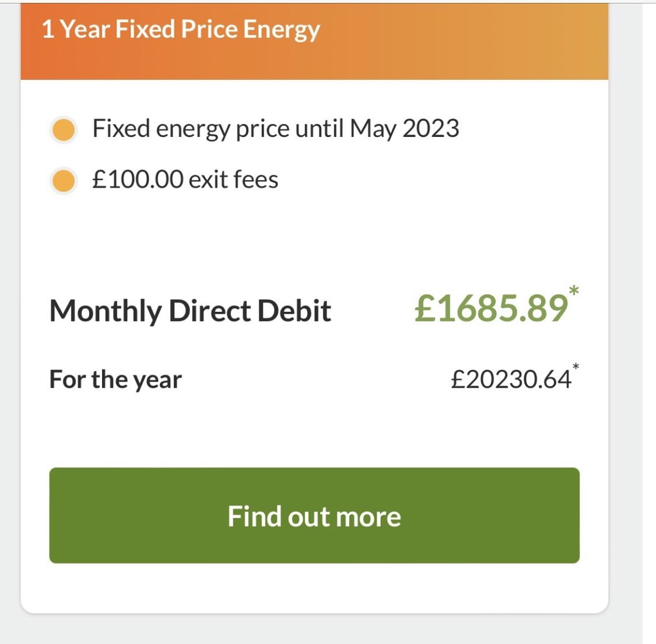
Task: Click the £100.00 exit fee amount
Action: [138, 180]
